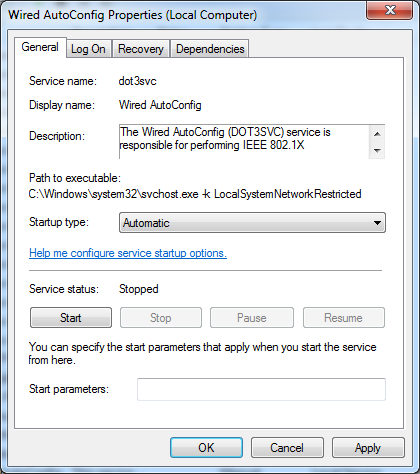Focus the Start parameters input field
This screenshot has width=420, height=474.
pyautogui.click(x=261, y=389)
